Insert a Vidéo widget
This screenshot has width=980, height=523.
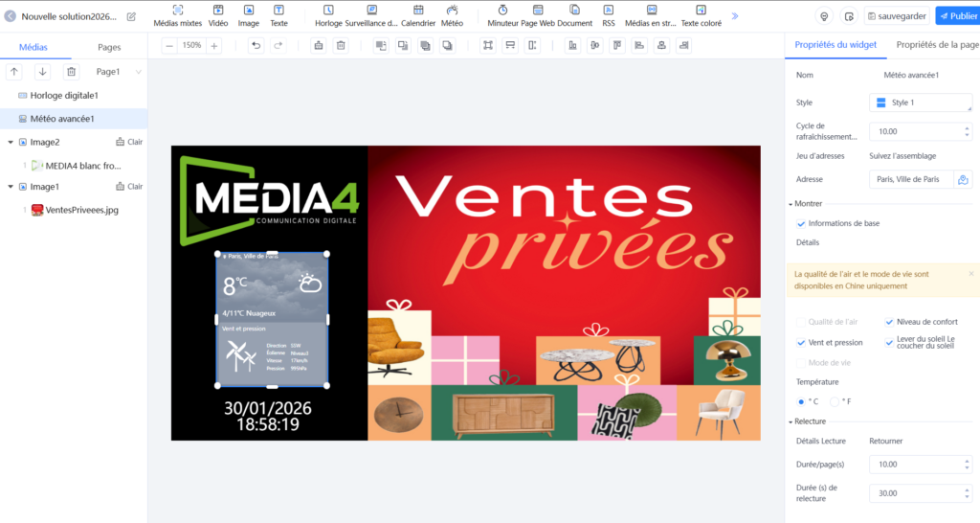tap(218, 14)
